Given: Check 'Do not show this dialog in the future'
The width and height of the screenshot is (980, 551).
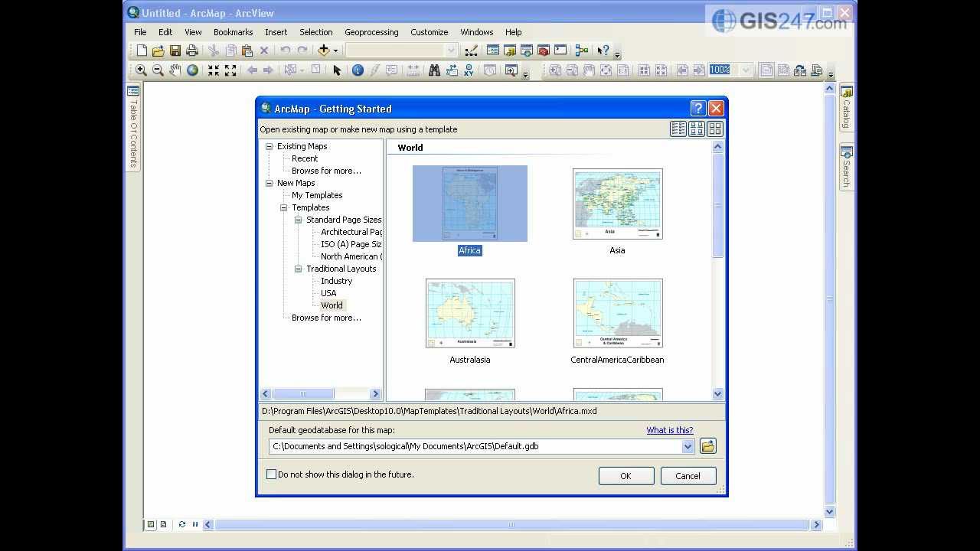Looking at the screenshot, I should [x=271, y=474].
